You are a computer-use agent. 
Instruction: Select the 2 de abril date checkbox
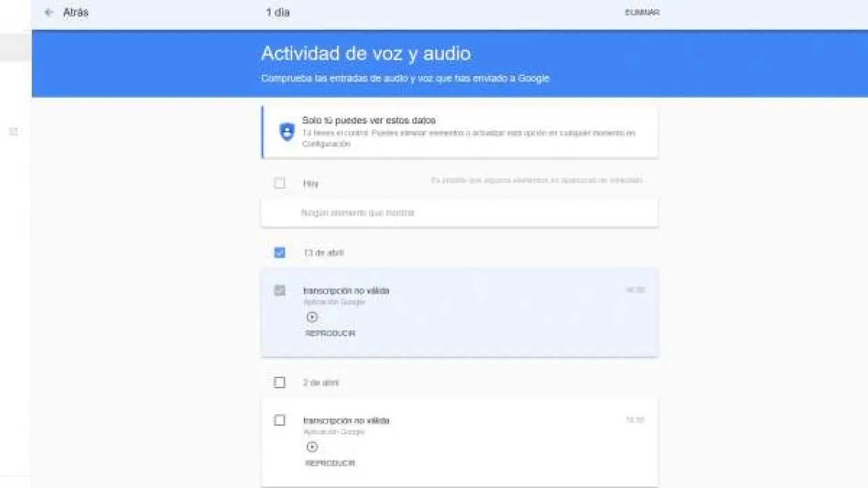[x=279, y=382]
